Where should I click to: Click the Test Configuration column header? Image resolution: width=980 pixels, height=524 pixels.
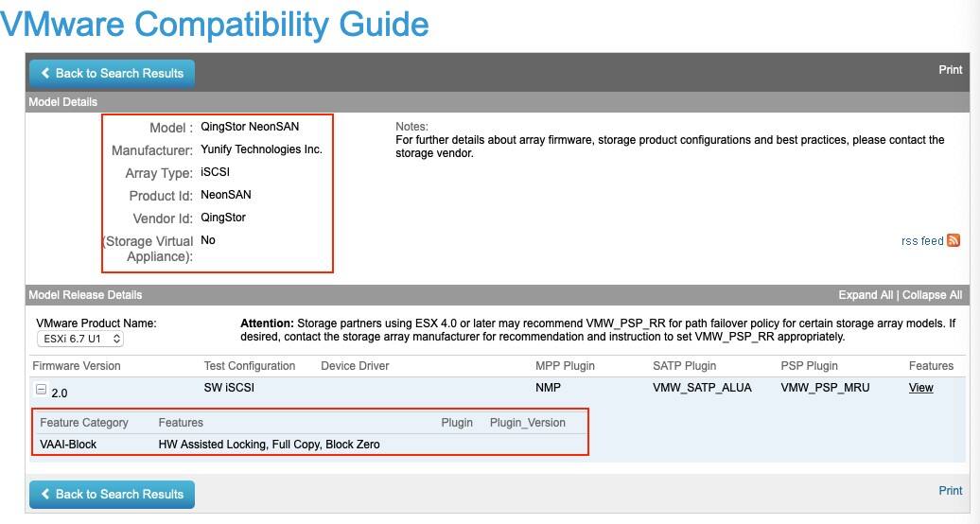[x=250, y=366]
